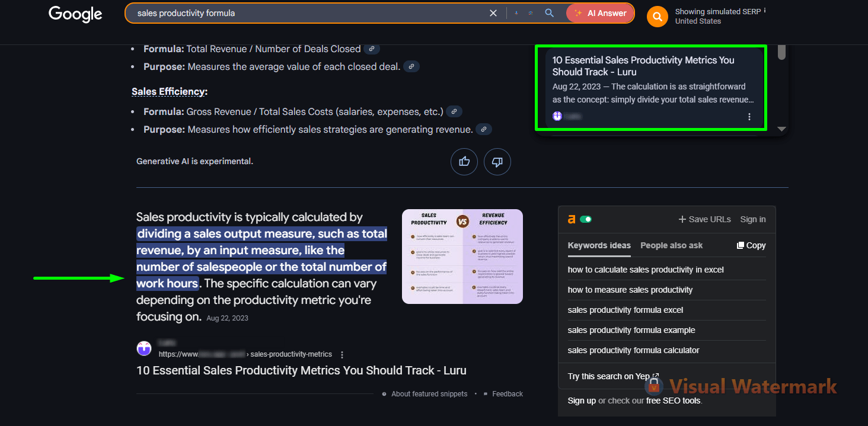Viewport: 868px width, 426px height.
Task: Open '10 Essential Sales Productivity Metrics' result link
Action: tap(301, 370)
